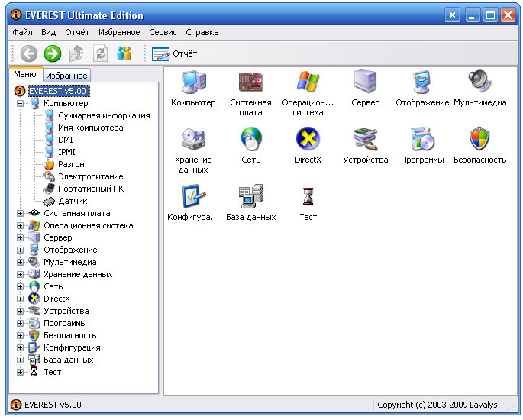Open the Тест hourglass icon

pos(308,196)
